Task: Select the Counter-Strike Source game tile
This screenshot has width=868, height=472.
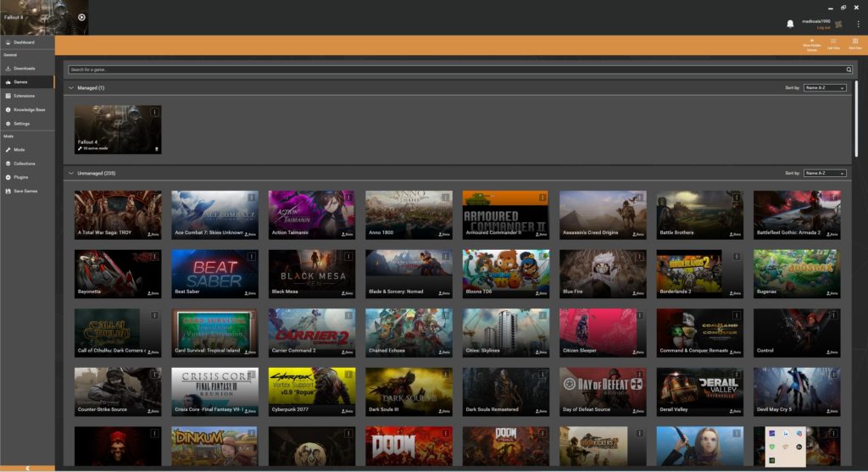Action: coord(118,391)
